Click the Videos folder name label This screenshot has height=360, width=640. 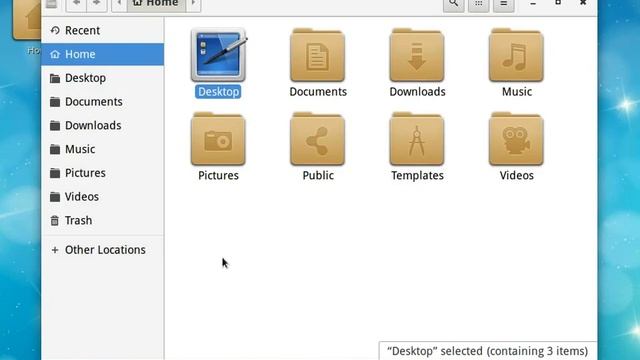516,176
